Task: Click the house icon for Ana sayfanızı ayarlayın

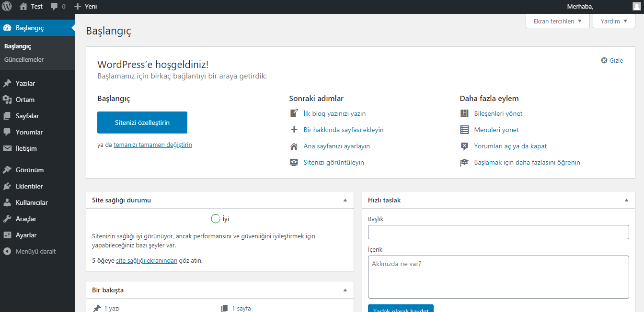Action: click(294, 146)
